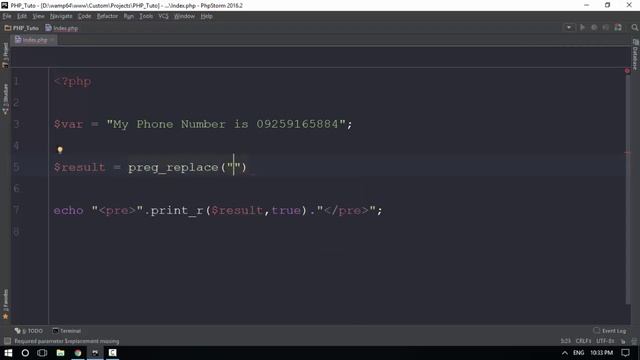Open the Database tool window side tab
Screen dimensions: 640x360
coord(635,54)
